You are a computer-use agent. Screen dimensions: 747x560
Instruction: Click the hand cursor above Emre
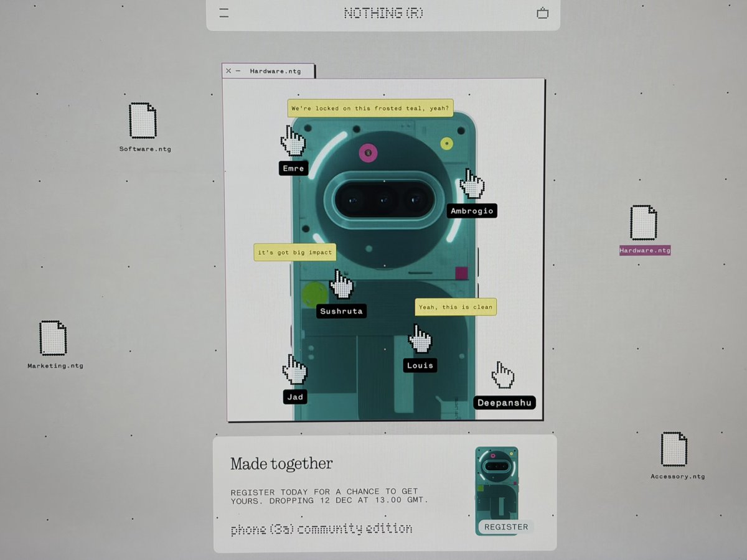pos(293,141)
